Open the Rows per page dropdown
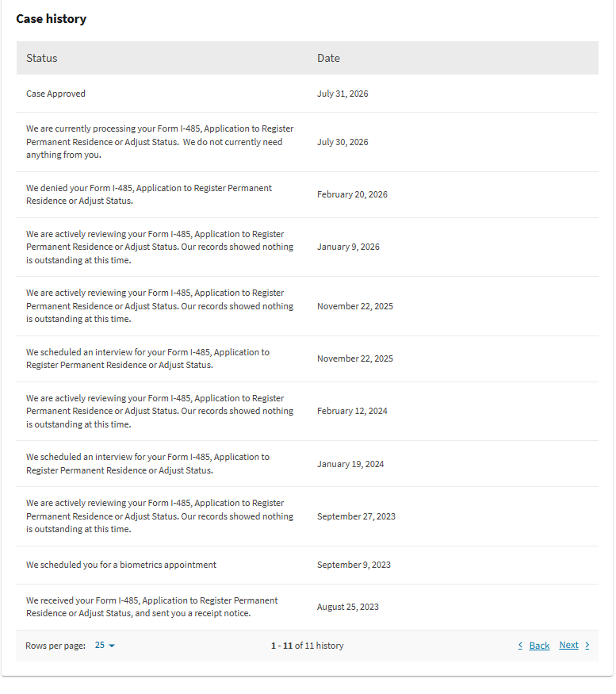 (x=105, y=646)
